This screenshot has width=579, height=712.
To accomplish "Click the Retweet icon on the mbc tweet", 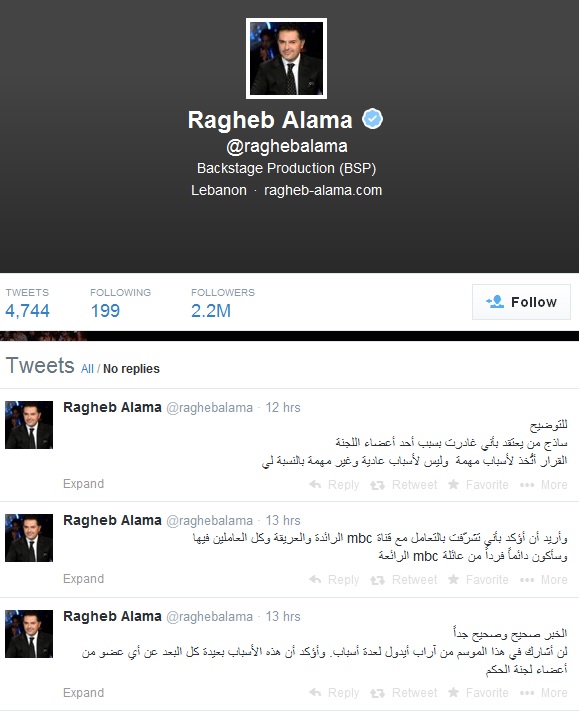I will 377,580.
